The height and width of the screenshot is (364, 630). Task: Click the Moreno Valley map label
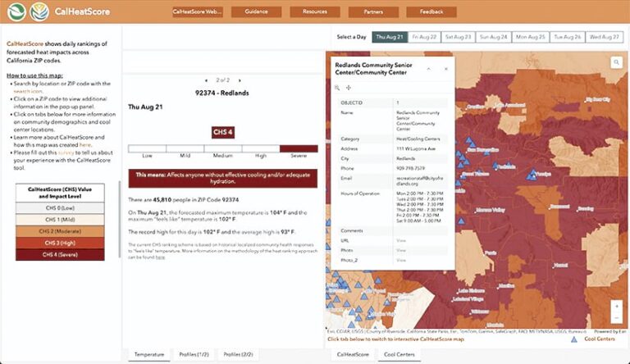(490, 210)
